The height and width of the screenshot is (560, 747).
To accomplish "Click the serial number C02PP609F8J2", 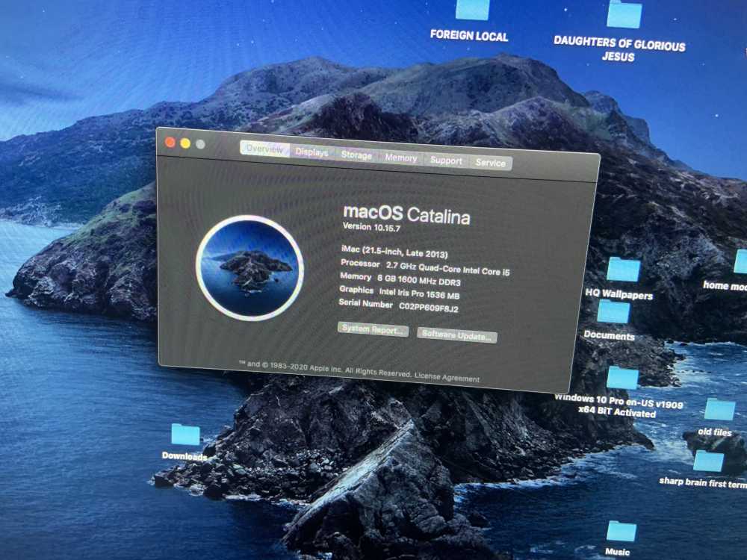I will (x=428, y=307).
